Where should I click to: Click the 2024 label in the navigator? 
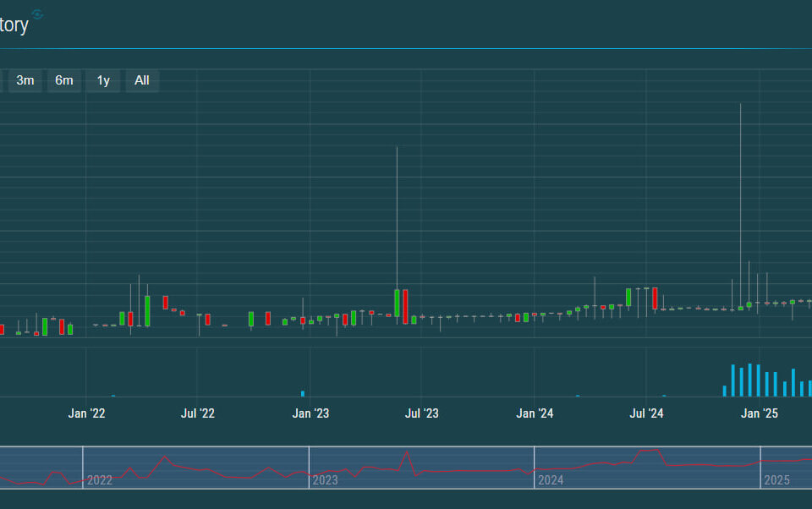[x=551, y=480]
